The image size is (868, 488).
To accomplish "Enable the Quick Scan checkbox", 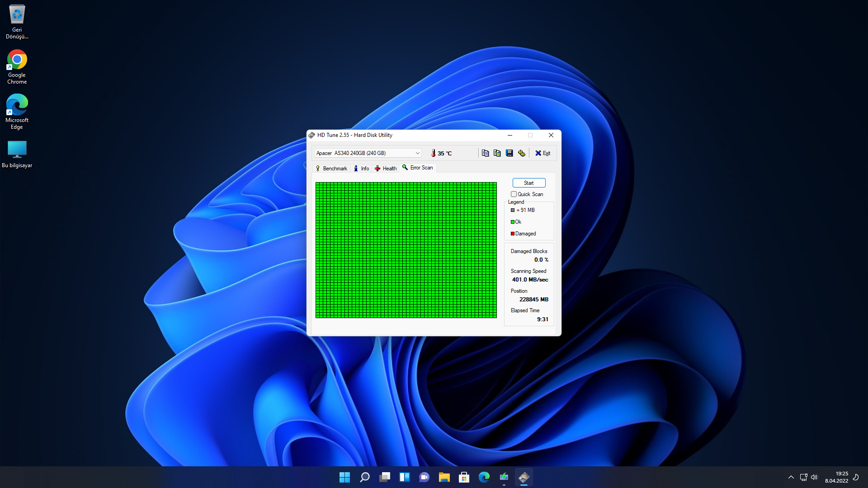I will [514, 194].
